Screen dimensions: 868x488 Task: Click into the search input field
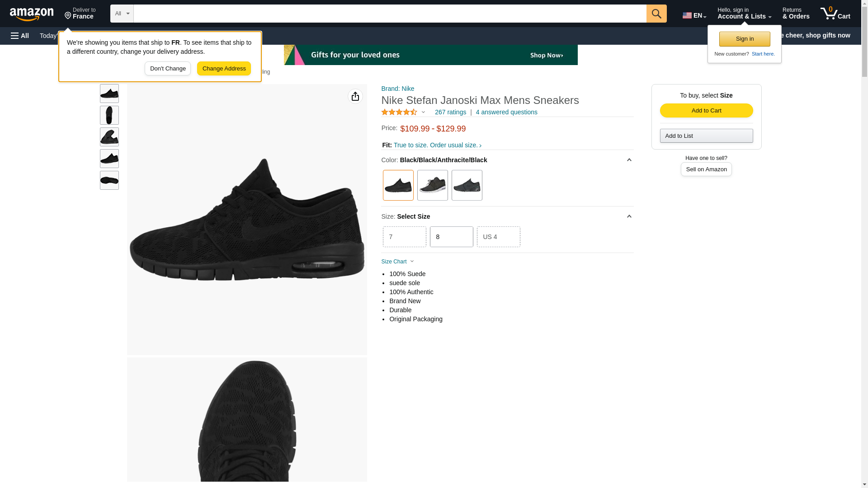389,14
